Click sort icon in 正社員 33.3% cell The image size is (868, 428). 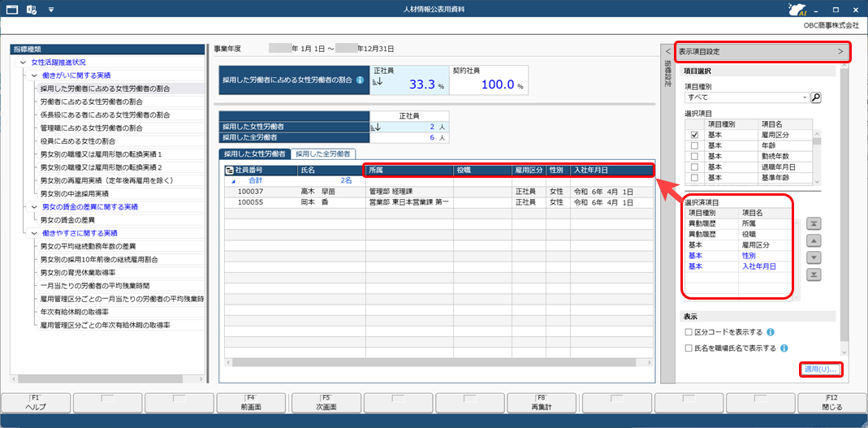(377, 83)
